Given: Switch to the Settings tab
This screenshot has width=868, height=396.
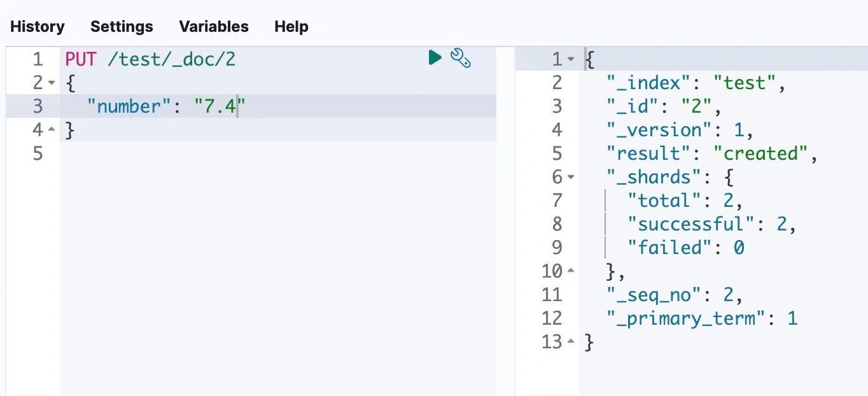Looking at the screenshot, I should [122, 27].
